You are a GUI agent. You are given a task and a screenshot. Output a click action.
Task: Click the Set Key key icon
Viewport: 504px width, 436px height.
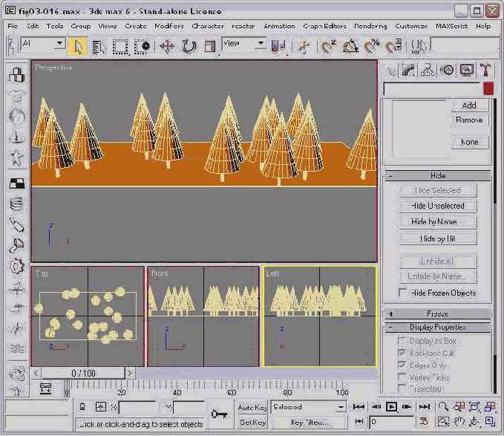point(219,414)
